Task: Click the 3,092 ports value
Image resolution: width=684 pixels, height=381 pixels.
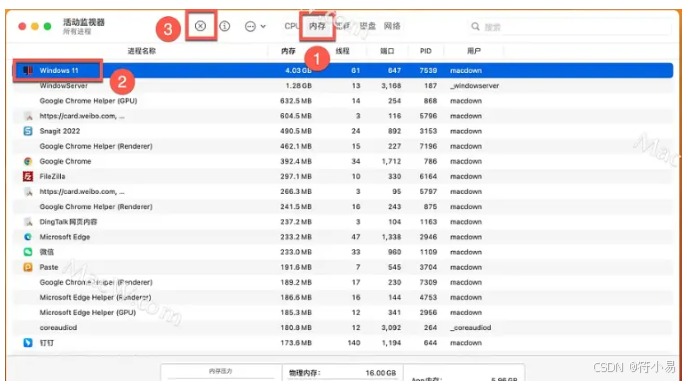Action: [x=391, y=327]
